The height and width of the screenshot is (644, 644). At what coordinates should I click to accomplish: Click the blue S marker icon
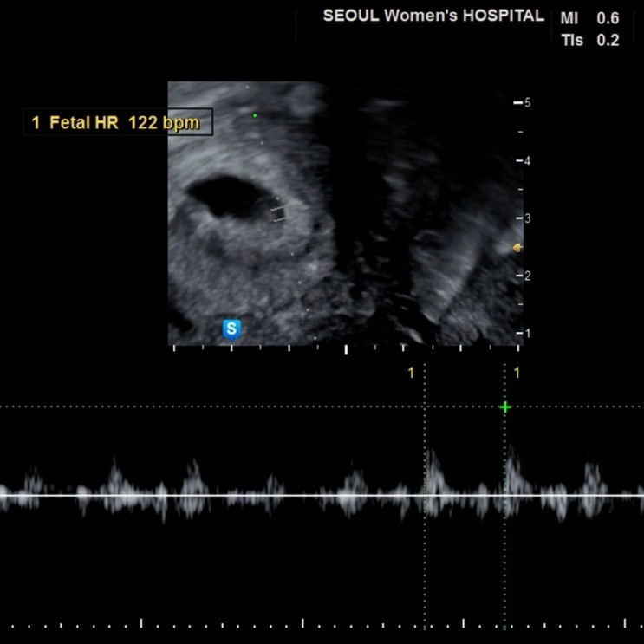pyautogui.click(x=231, y=329)
